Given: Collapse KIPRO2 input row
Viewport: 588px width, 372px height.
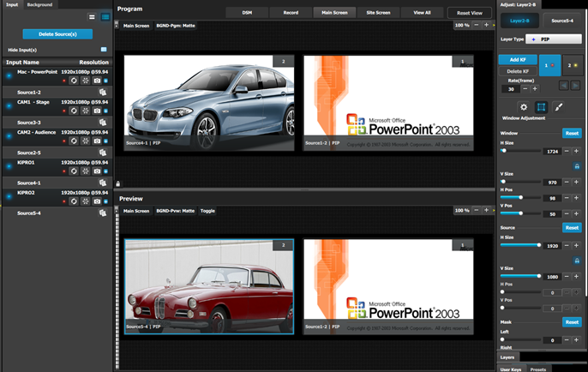Looking at the screenshot, I should click(9, 196).
